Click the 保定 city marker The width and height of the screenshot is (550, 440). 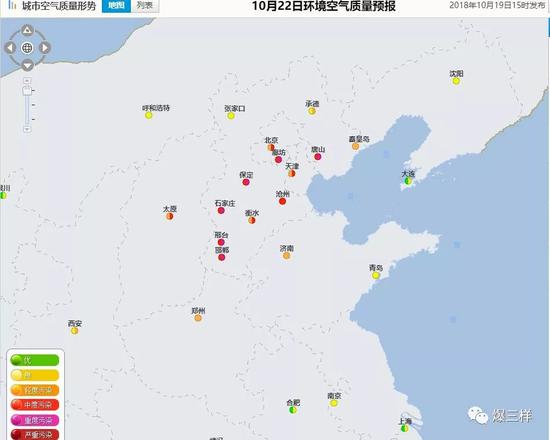pos(246,182)
